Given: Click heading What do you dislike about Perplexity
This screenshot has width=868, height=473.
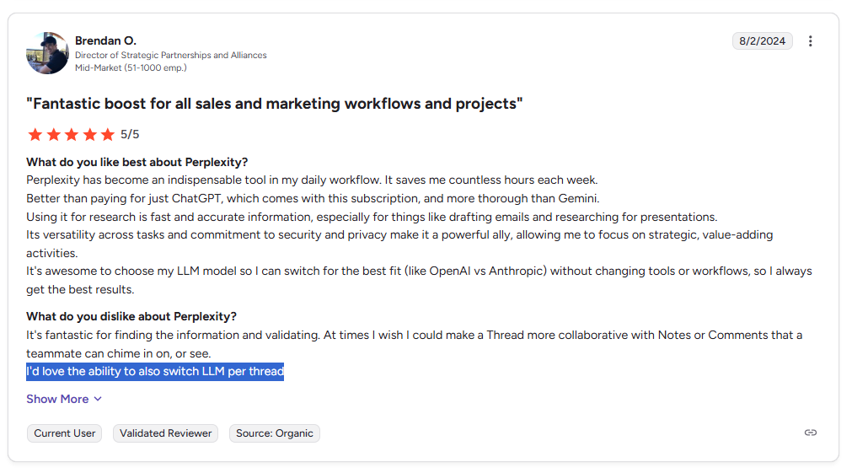Looking at the screenshot, I should click(x=131, y=316).
